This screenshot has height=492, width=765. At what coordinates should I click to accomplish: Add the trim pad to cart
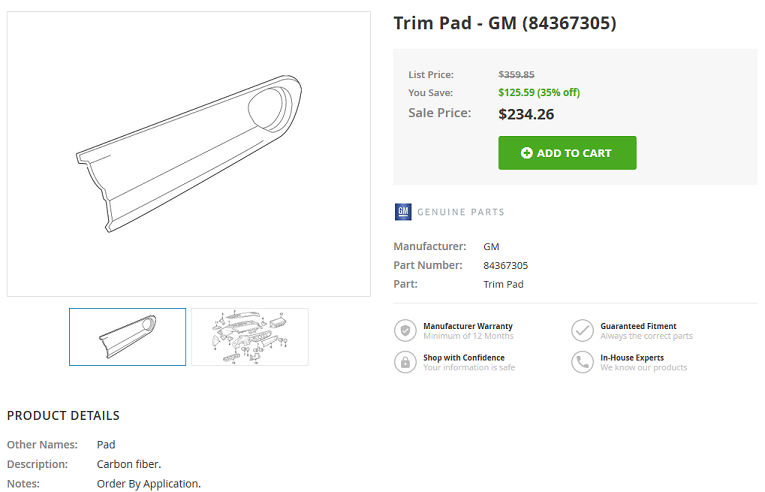click(567, 153)
